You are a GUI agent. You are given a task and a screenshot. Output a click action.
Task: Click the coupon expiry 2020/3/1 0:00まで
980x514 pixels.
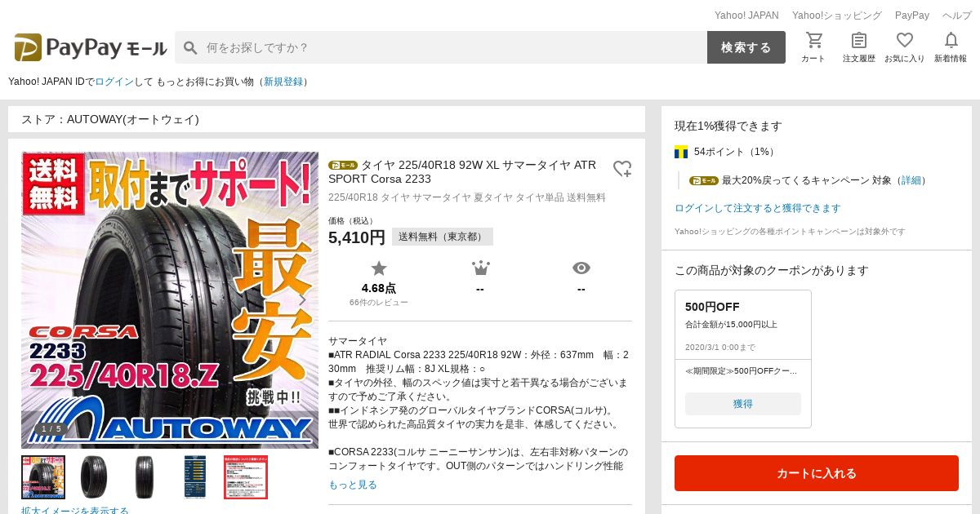pos(720,347)
